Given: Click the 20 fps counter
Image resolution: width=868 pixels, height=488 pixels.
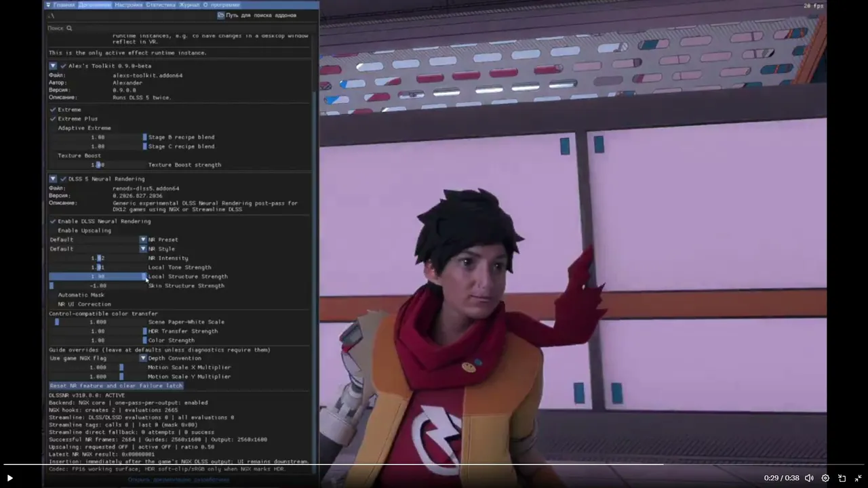Looking at the screenshot, I should coord(814,6).
